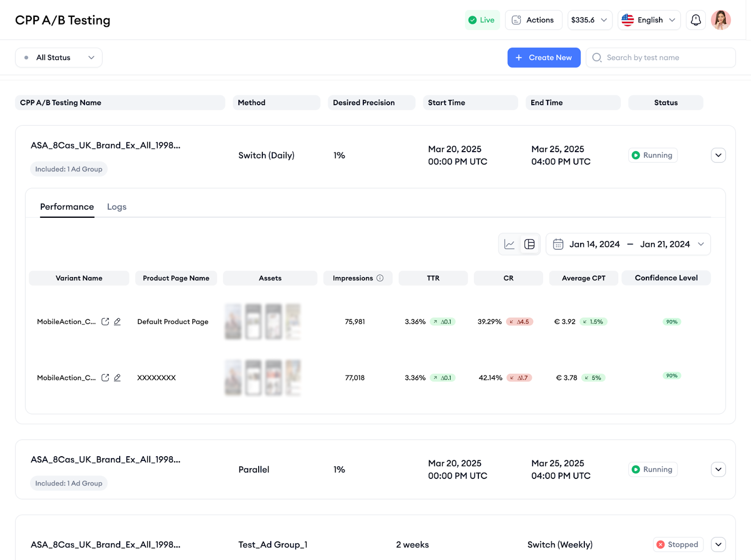This screenshot has height=560, width=751.
Task: Click the Live status indicator
Action: (482, 20)
